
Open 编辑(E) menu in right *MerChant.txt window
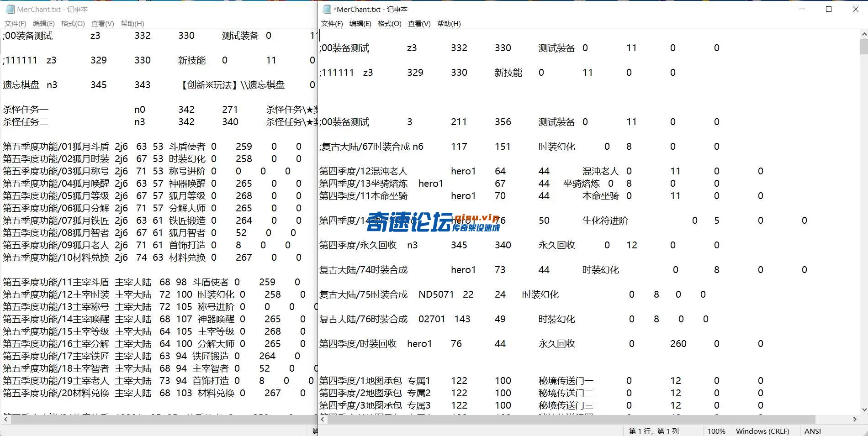tap(360, 23)
